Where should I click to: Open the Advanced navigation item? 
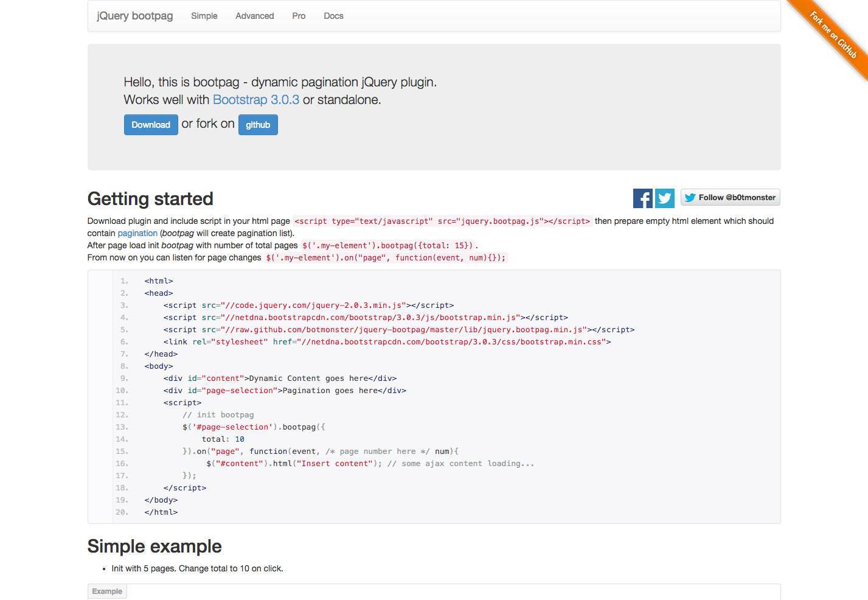click(x=255, y=16)
